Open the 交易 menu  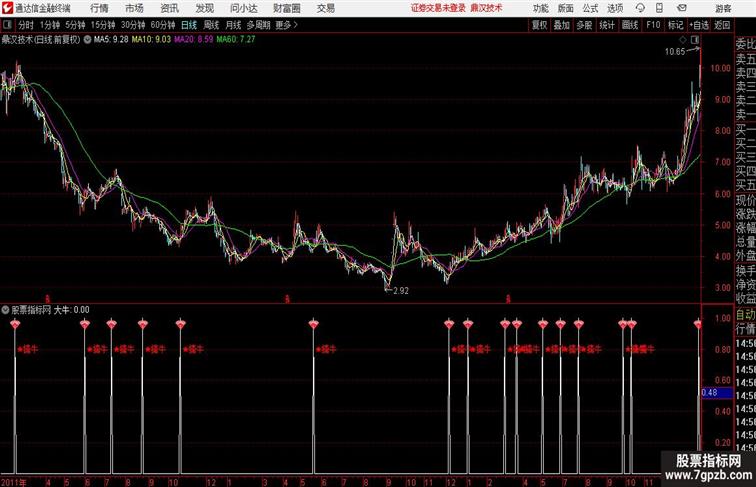pos(326,8)
